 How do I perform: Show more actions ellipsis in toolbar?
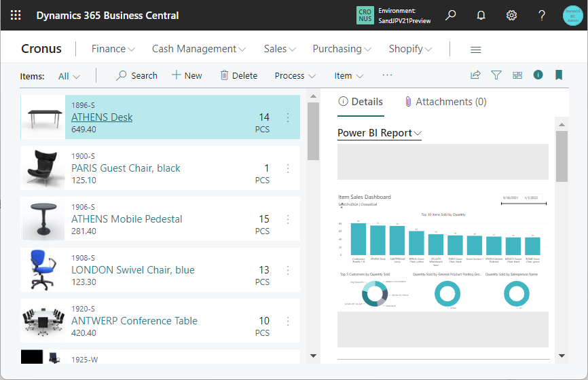387,75
